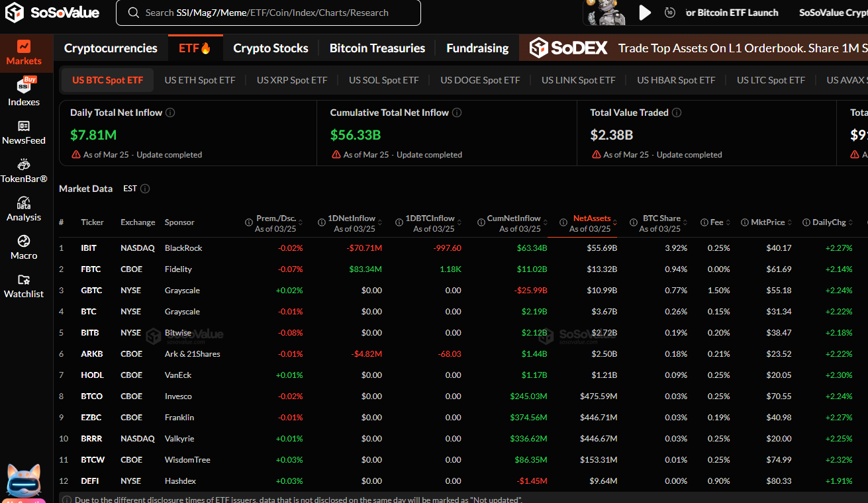
Task: Open the Macro sidebar section
Action: coord(24,247)
